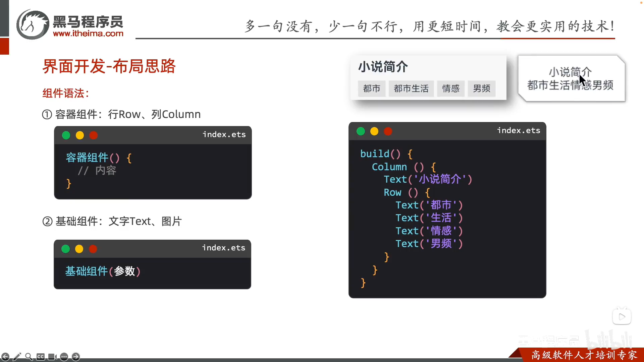Screen dimensions: 644x362
Task: Select the pen annotation tool
Action: [x=17, y=357]
